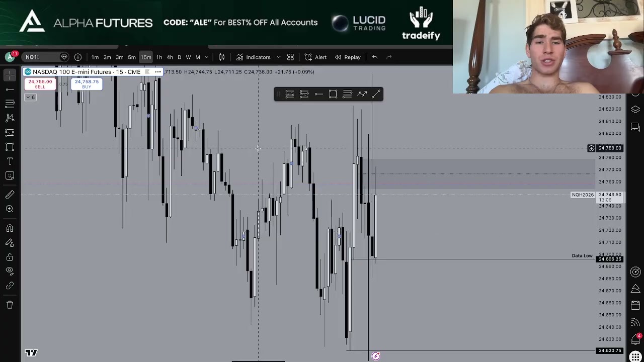Select the geometric shapes tool in sidebar
The height and width of the screenshot is (362, 644).
[10, 147]
